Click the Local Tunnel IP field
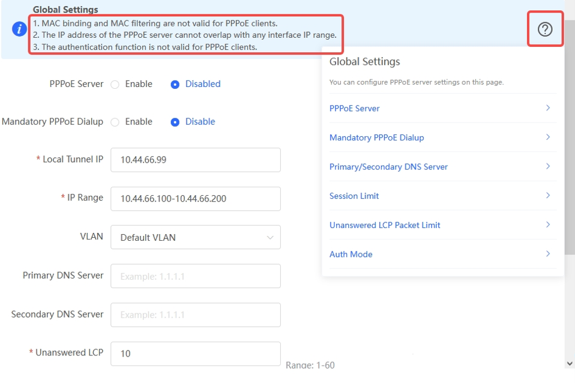Viewport: 575px width, 392px height. click(195, 160)
